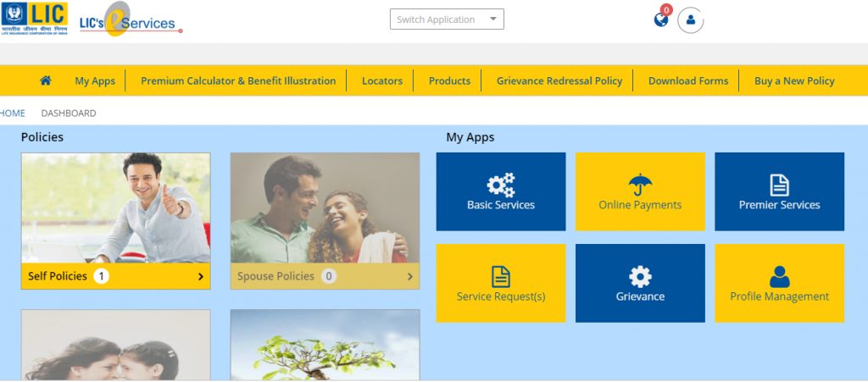Click the red notification count badge
This screenshot has height=382, width=868.
pyautogui.click(x=666, y=9)
